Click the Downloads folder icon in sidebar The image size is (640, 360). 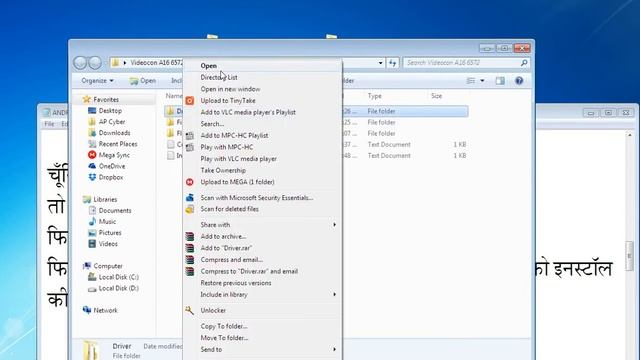pyautogui.click(x=92, y=133)
